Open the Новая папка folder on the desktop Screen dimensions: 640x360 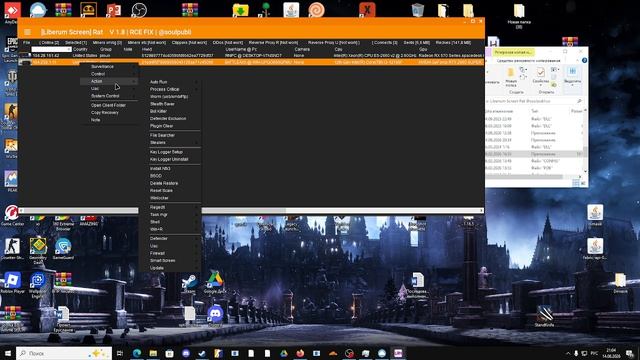519,16
